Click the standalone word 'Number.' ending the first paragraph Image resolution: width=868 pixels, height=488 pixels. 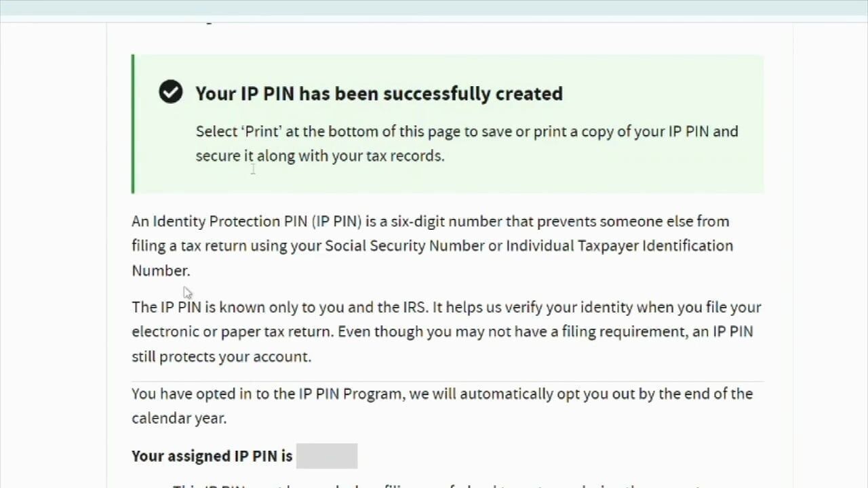(x=161, y=270)
